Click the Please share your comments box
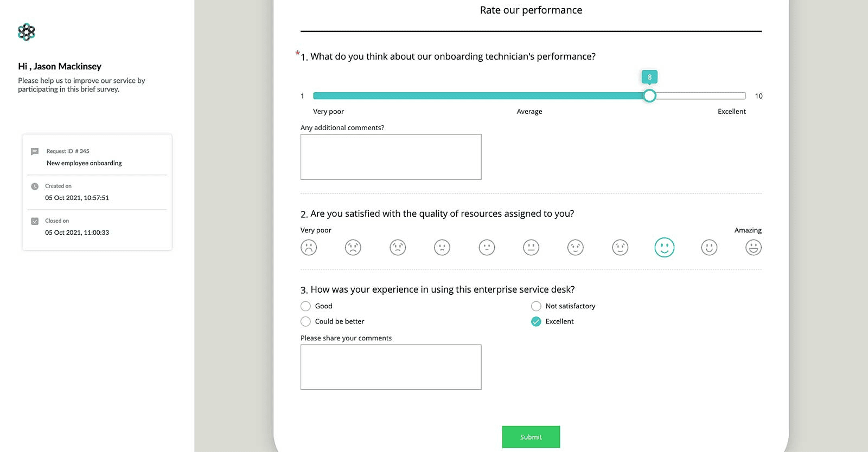868x452 pixels. click(391, 367)
